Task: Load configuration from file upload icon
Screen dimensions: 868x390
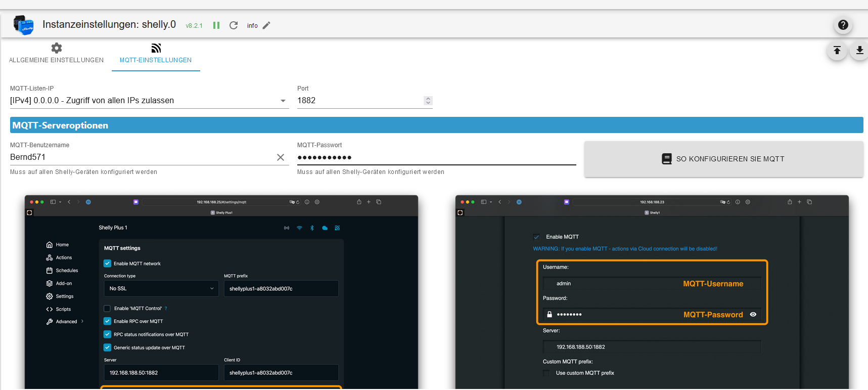Action: 837,50
